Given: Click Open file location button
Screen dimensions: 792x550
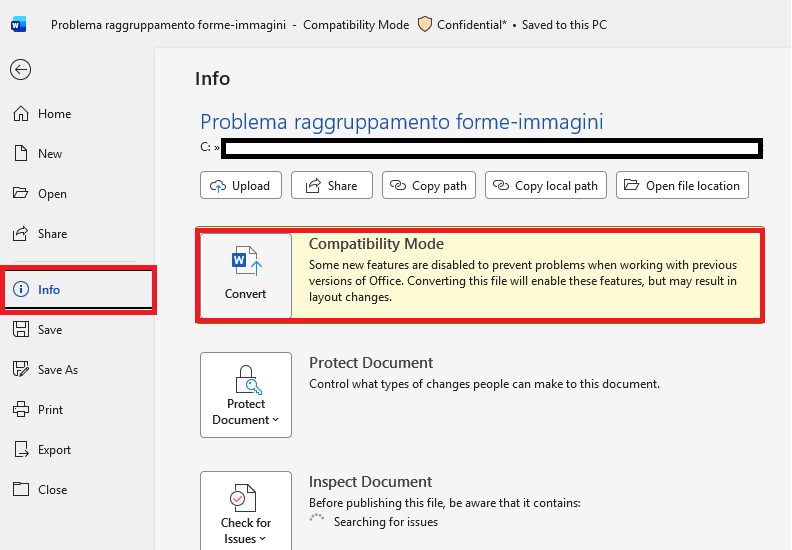Looking at the screenshot, I should (x=682, y=185).
